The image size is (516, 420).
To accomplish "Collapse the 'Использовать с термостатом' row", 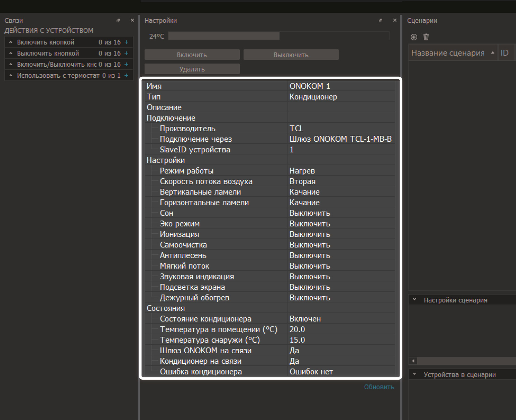I will tap(11, 76).
